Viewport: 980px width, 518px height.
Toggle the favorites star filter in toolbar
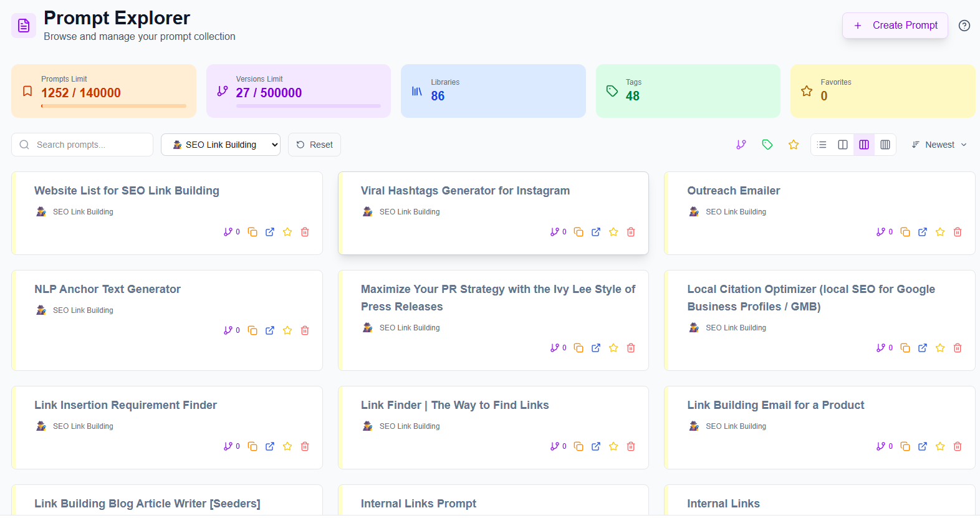coord(793,145)
